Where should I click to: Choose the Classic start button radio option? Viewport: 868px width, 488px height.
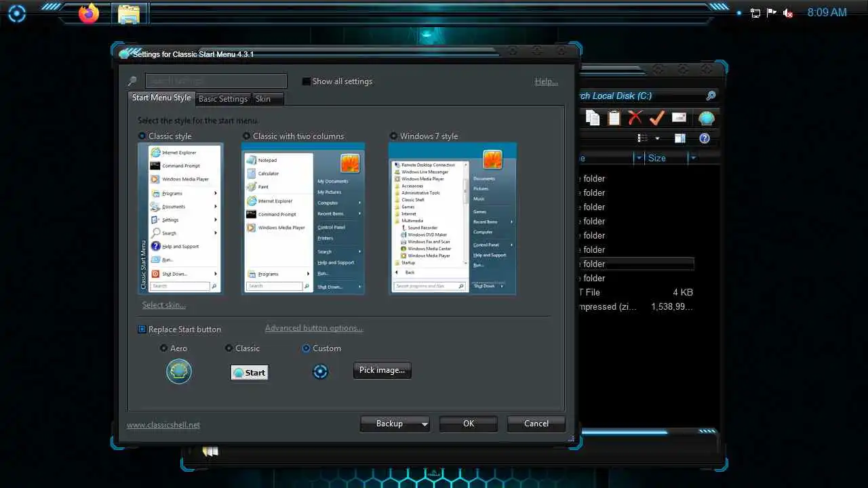pyautogui.click(x=229, y=348)
